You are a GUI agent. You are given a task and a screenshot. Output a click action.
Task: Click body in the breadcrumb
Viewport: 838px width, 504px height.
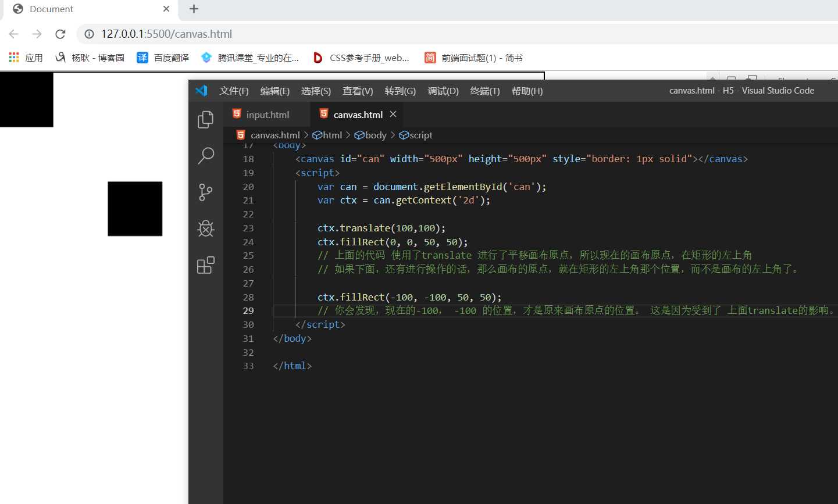click(x=370, y=135)
